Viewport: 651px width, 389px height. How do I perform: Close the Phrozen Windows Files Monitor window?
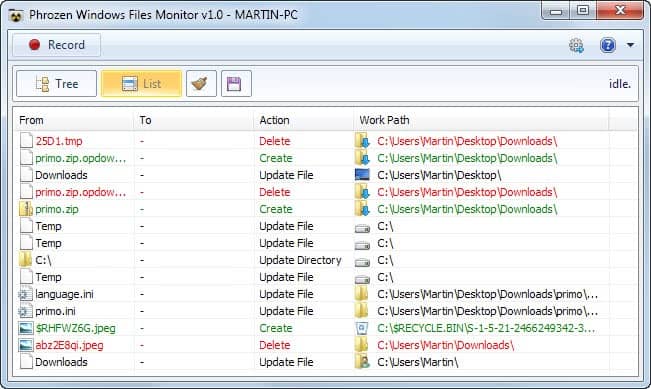click(620, 10)
